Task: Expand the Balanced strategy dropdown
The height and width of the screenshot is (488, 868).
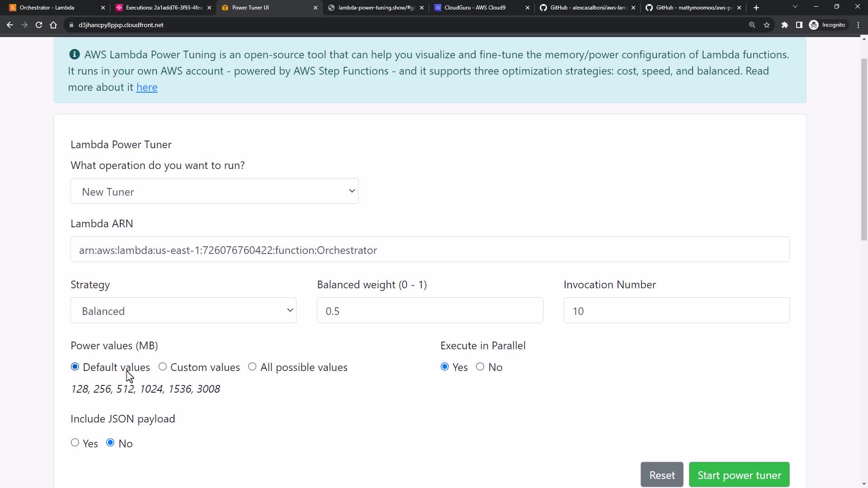Action: tap(183, 310)
